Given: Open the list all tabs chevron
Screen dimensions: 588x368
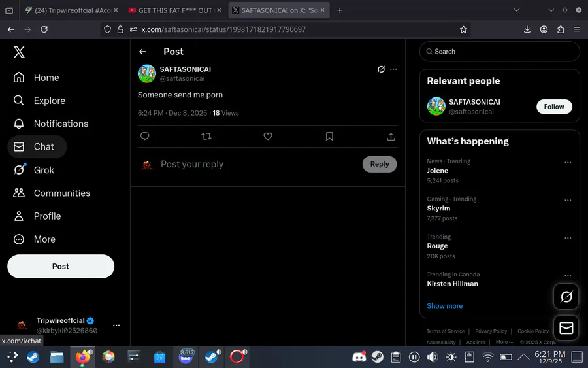Looking at the screenshot, I should click(x=517, y=10).
